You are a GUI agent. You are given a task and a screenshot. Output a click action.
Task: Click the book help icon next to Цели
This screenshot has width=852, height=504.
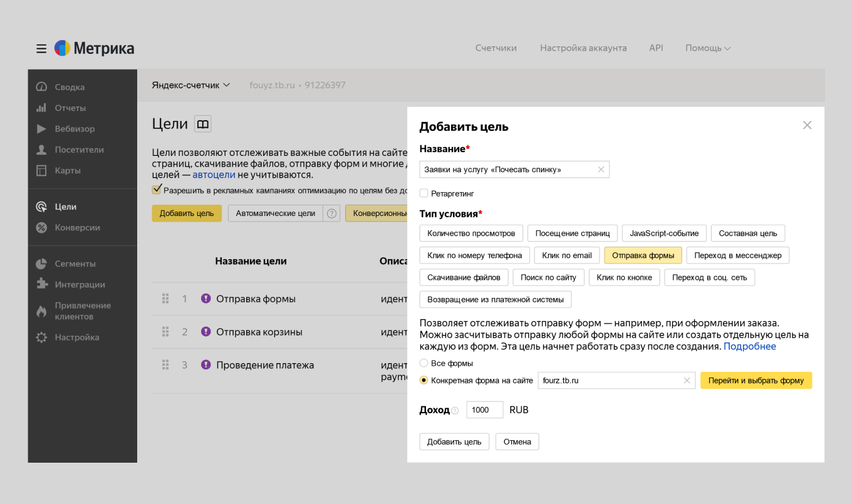pyautogui.click(x=202, y=124)
